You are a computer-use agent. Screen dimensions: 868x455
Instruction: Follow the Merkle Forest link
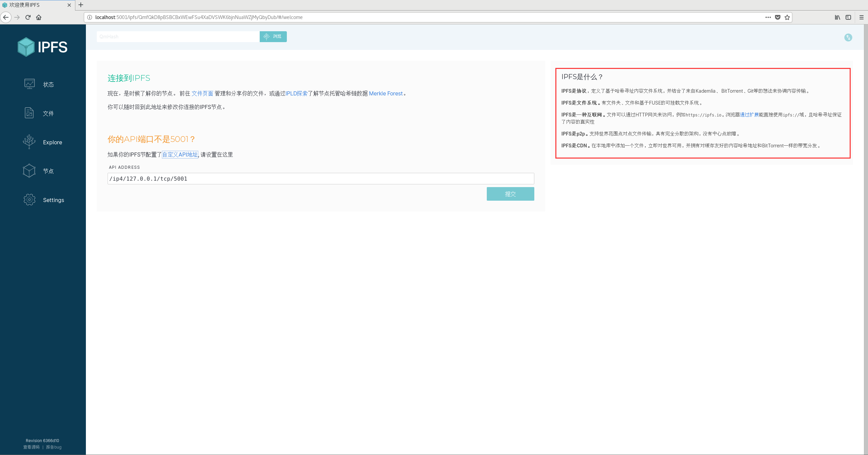click(x=386, y=93)
